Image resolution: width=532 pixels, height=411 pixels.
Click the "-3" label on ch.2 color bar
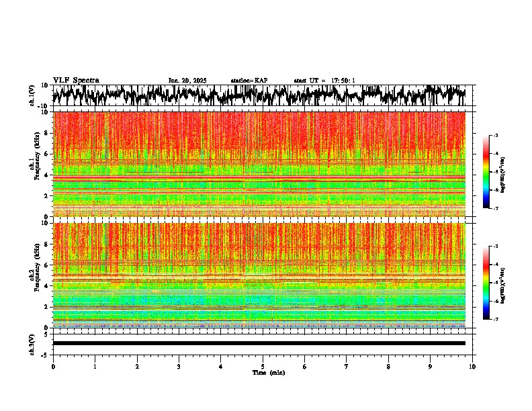point(496,246)
